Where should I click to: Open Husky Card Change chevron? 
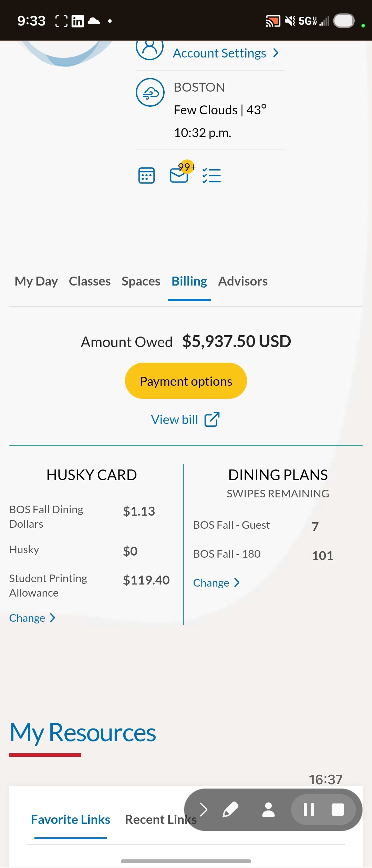[x=53, y=618]
